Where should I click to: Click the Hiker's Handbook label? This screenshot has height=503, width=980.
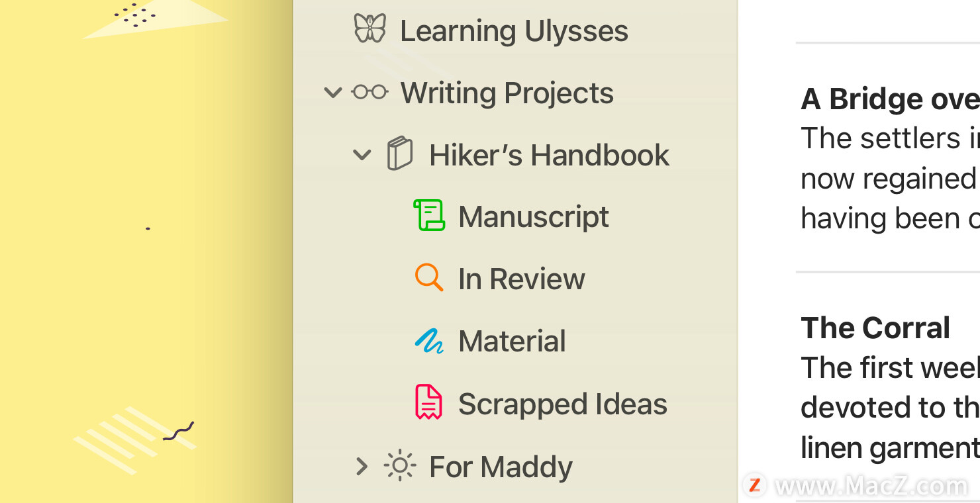[549, 155]
